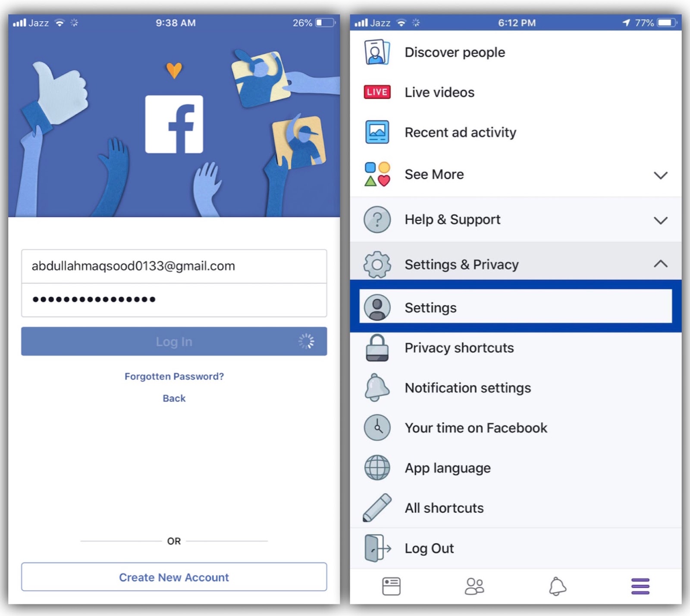Tap the Help & Support question mark icon
690x616 pixels.
(x=377, y=219)
